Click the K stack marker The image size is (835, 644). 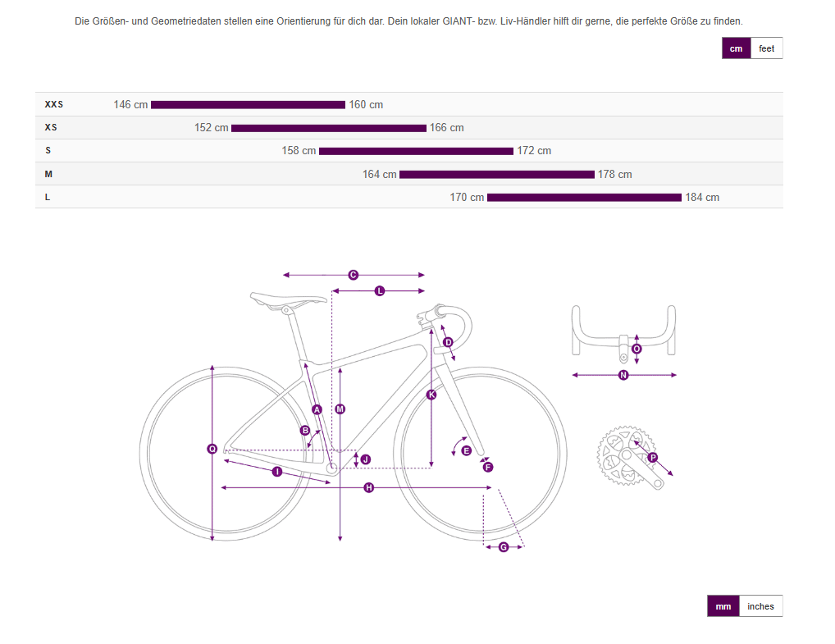coord(431,395)
